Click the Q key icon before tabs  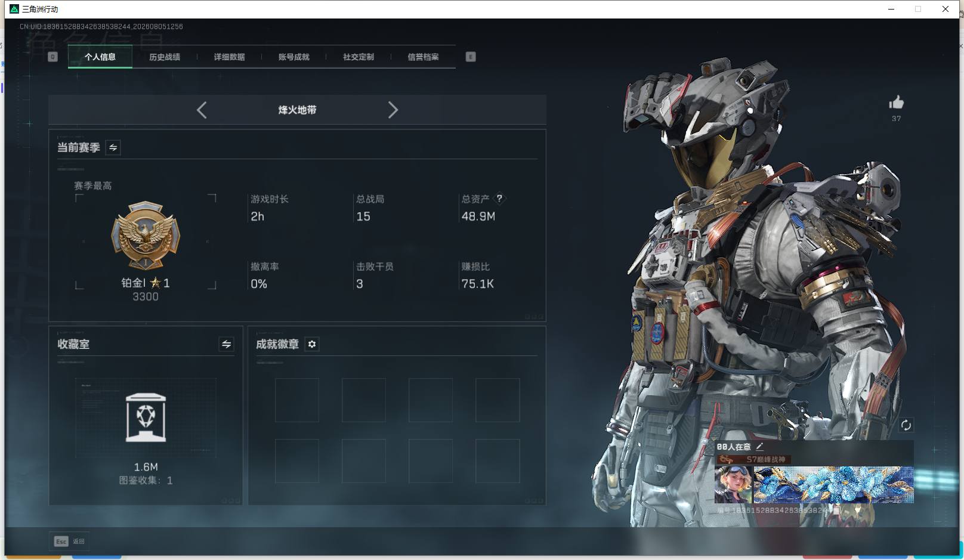52,57
